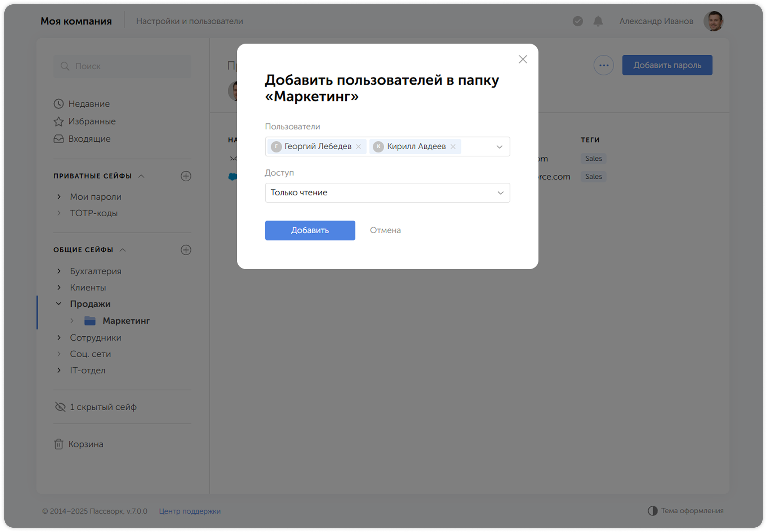Screen dimensions: 767x532
Task: Expand the Бухгалтерия vault
Action: point(59,271)
